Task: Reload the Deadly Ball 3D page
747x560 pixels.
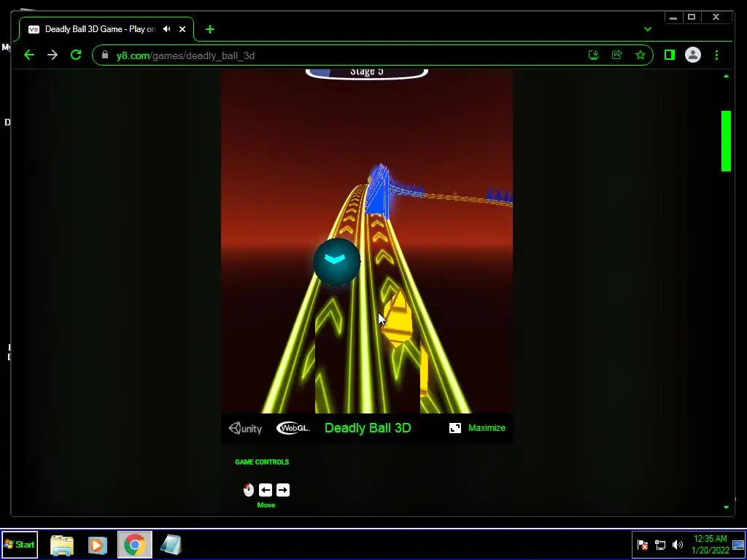Action: tap(76, 55)
